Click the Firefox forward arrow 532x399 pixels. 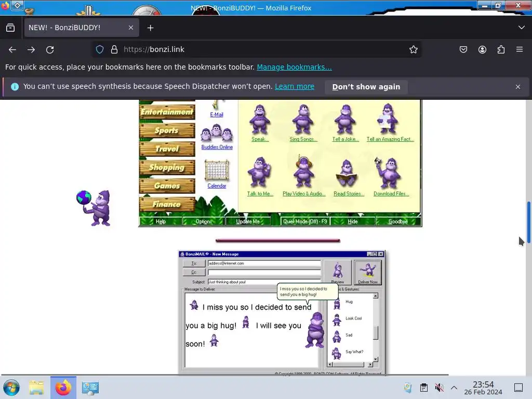click(x=31, y=49)
